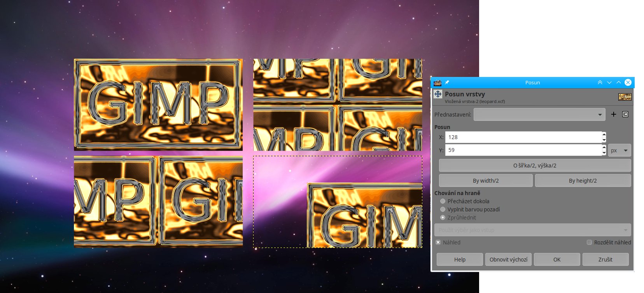Click the O šířka/2, výška/2 button
The height and width of the screenshot is (293, 644).
pyautogui.click(x=535, y=166)
